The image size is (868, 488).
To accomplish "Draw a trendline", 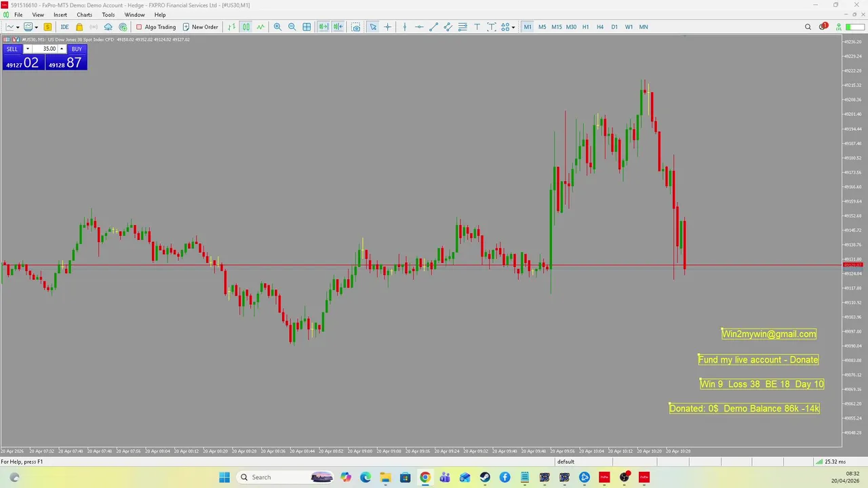I will click(434, 27).
